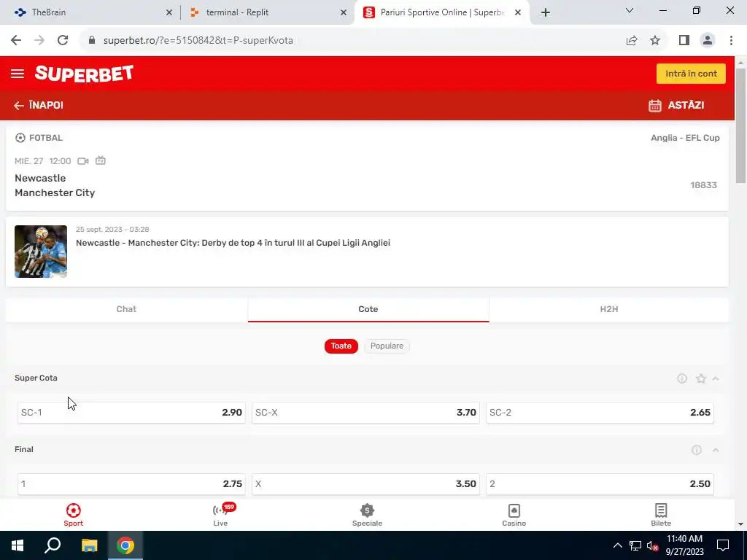Click the page vertical scrollbar
The image size is (747, 560).
point(740,125)
